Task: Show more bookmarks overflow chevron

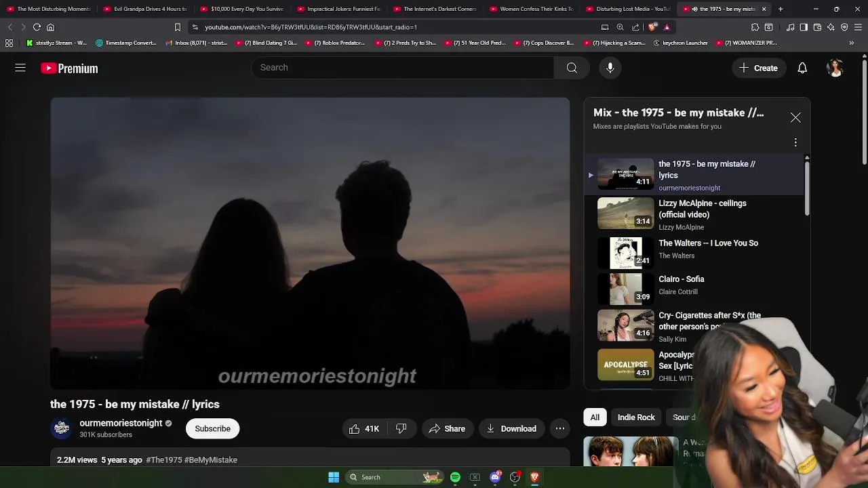Action: pos(852,43)
